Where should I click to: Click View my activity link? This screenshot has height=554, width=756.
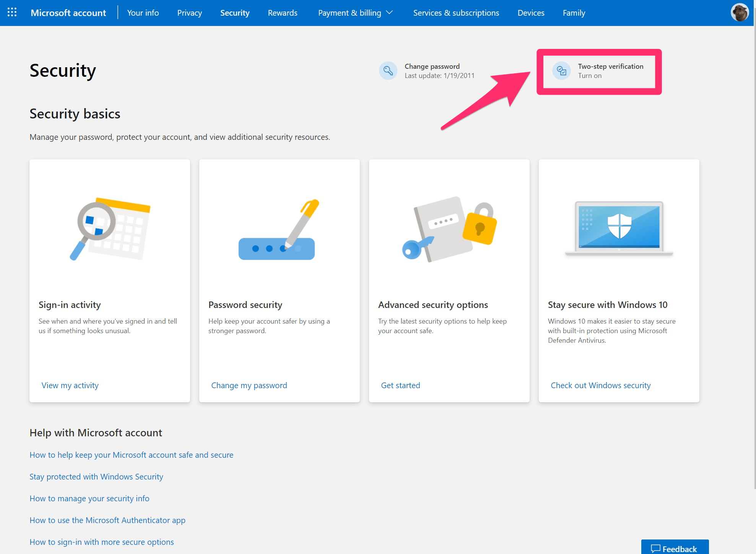70,385
